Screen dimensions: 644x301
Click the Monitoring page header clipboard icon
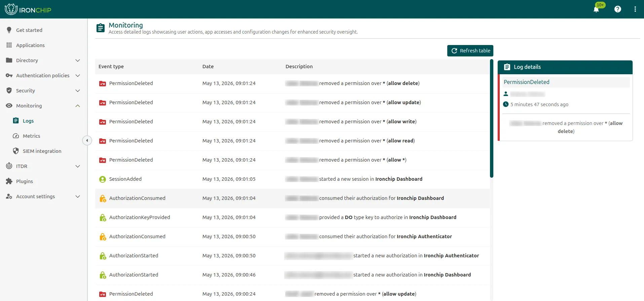pyautogui.click(x=100, y=28)
